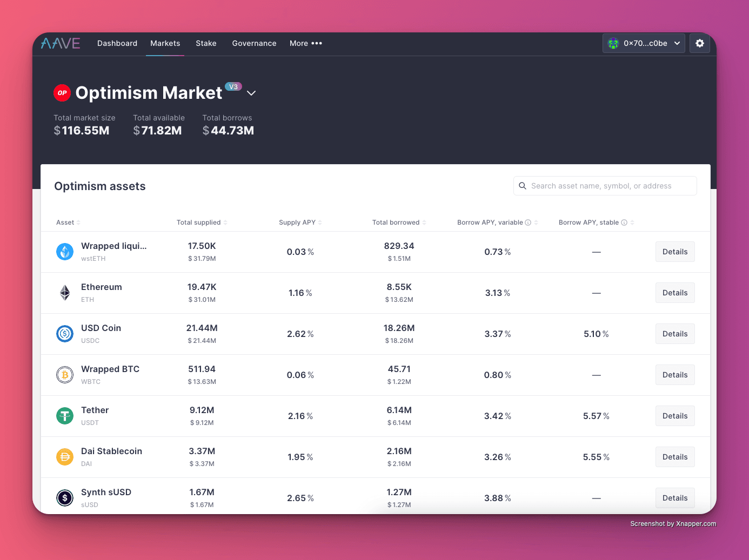Click USDC stable borrow APY 5.10%

coord(596,334)
